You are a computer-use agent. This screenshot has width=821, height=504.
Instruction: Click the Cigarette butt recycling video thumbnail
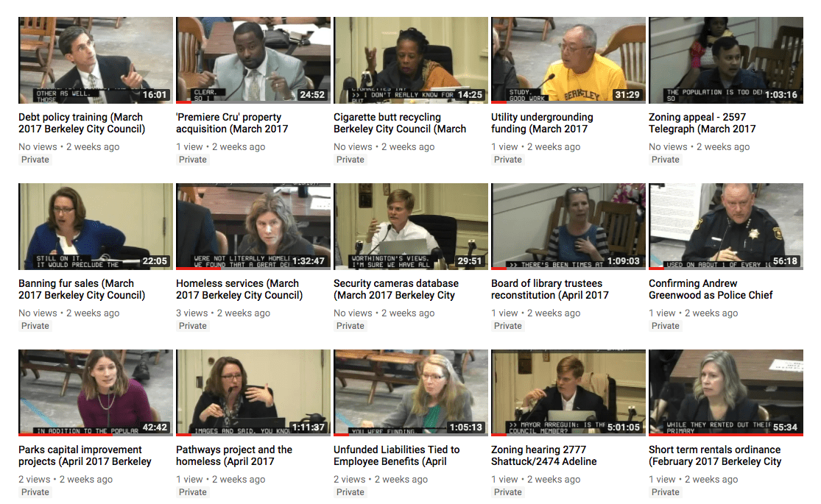(x=411, y=60)
